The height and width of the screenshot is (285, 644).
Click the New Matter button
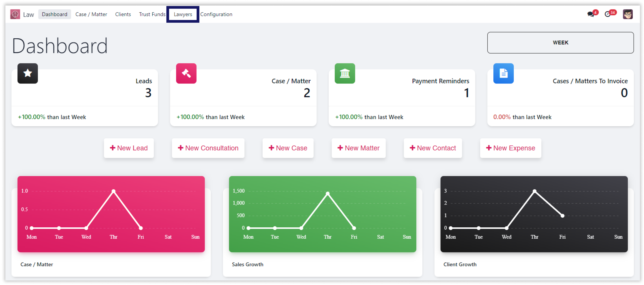pos(358,148)
